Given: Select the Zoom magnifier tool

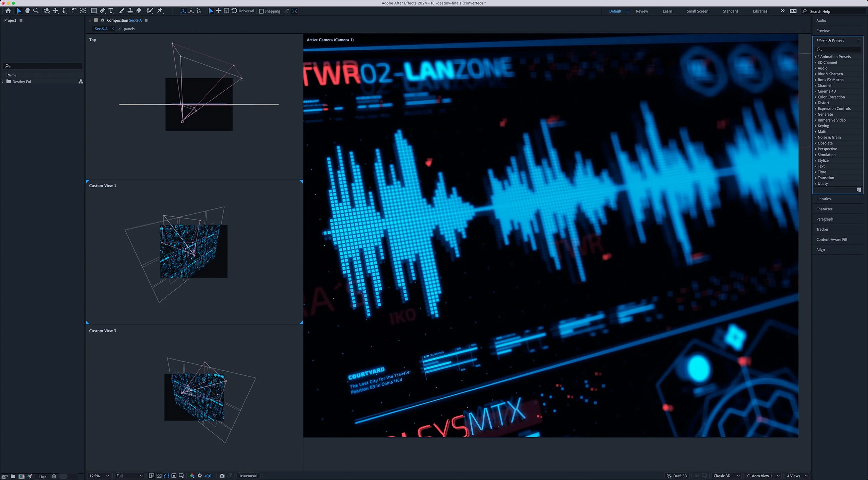Looking at the screenshot, I should (36, 11).
